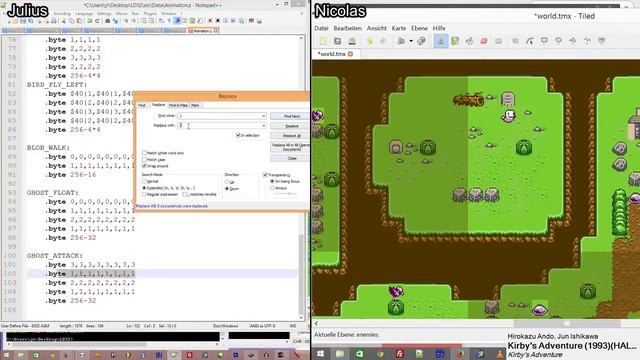The width and height of the screenshot is (640, 360).
Task: Click the new map icon in Tiled toolbar
Action: [x=324, y=41]
